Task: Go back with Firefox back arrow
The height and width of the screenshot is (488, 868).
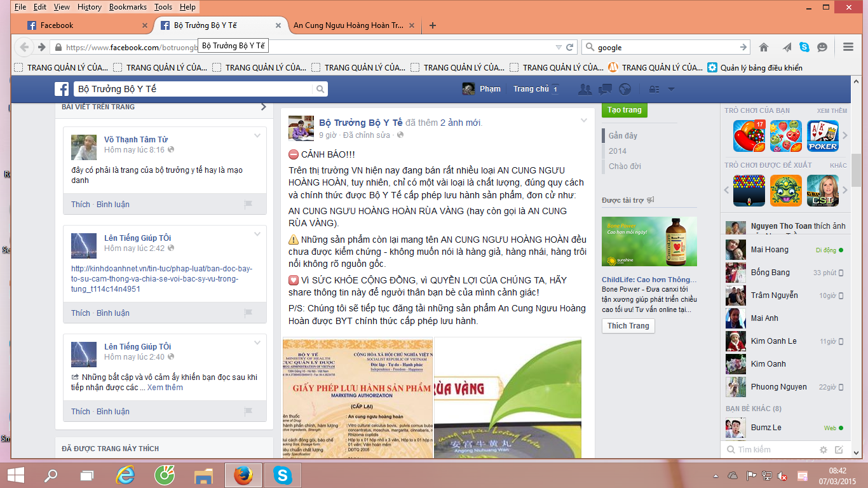Action: tap(24, 47)
